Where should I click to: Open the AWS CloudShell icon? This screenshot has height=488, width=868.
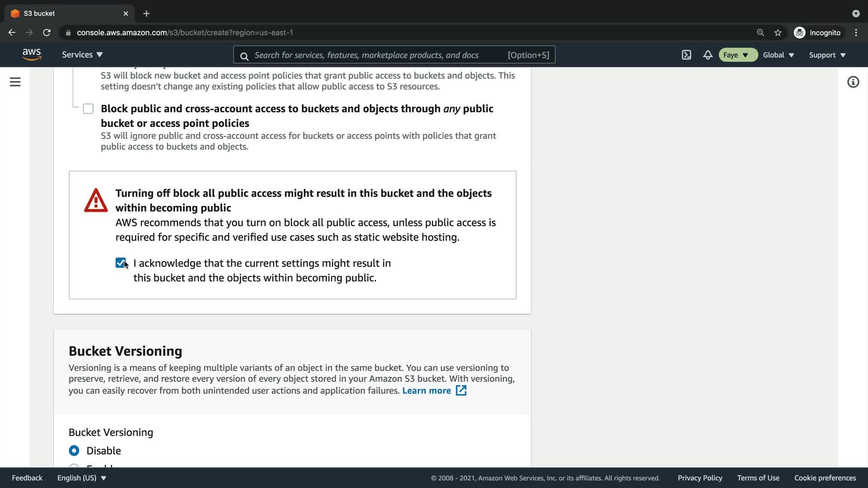(x=686, y=55)
